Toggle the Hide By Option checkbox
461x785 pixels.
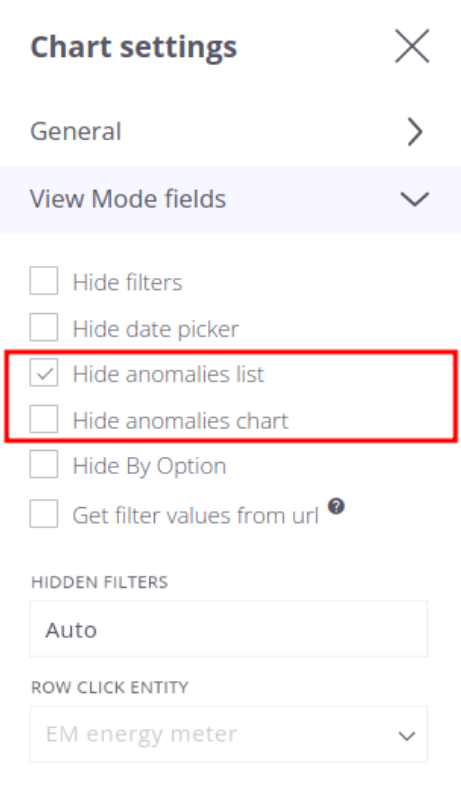point(44,464)
